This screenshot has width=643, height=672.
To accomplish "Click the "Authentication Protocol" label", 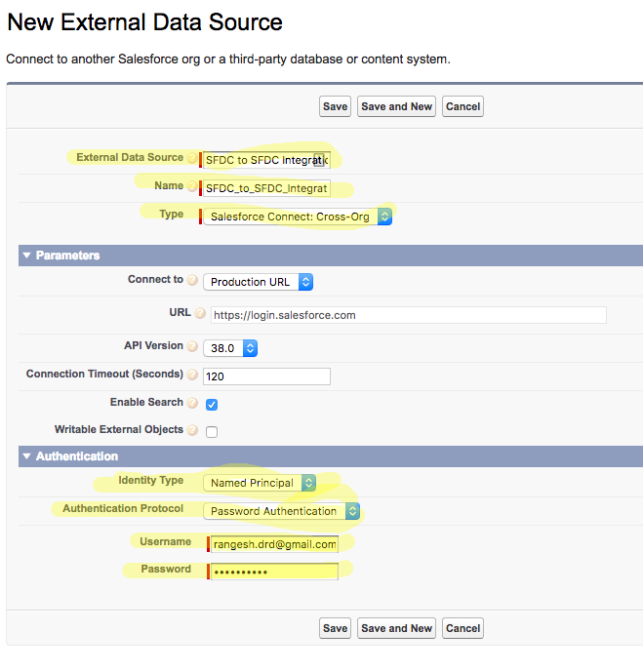I will (x=123, y=509).
